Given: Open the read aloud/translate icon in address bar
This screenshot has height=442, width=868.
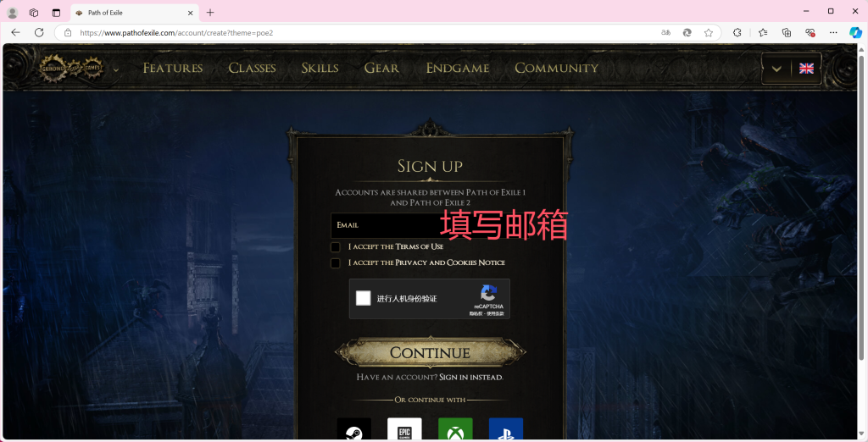Looking at the screenshot, I should pyautogui.click(x=666, y=33).
